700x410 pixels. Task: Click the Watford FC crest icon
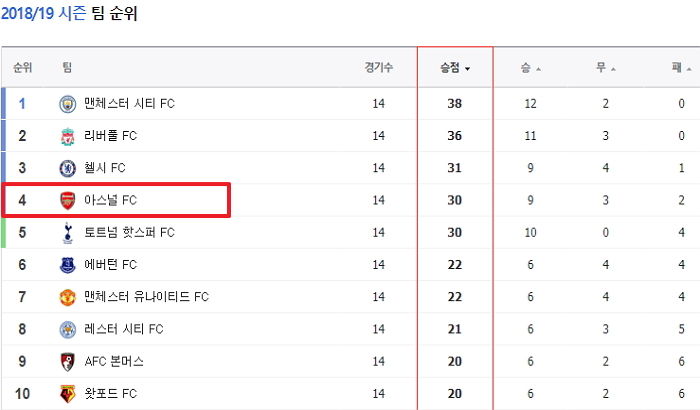click(67, 394)
